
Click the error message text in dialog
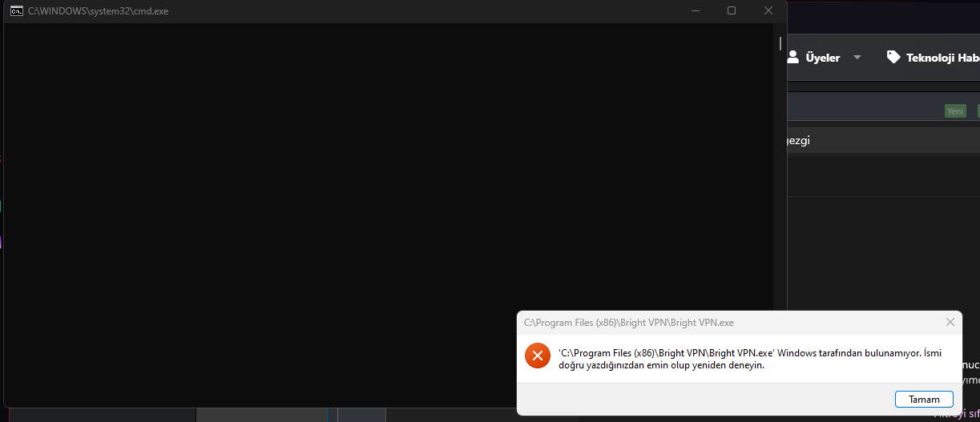[x=749, y=359]
